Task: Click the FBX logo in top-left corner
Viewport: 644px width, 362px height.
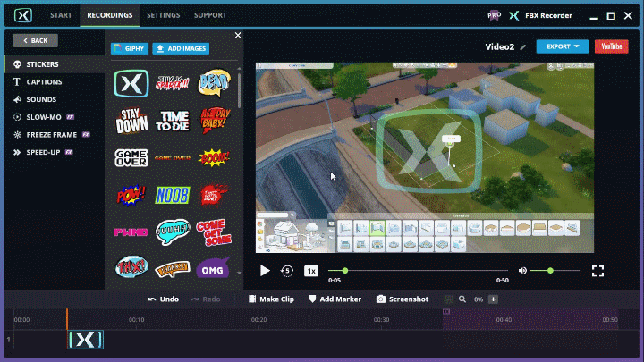Action: pyautogui.click(x=23, y=15)
